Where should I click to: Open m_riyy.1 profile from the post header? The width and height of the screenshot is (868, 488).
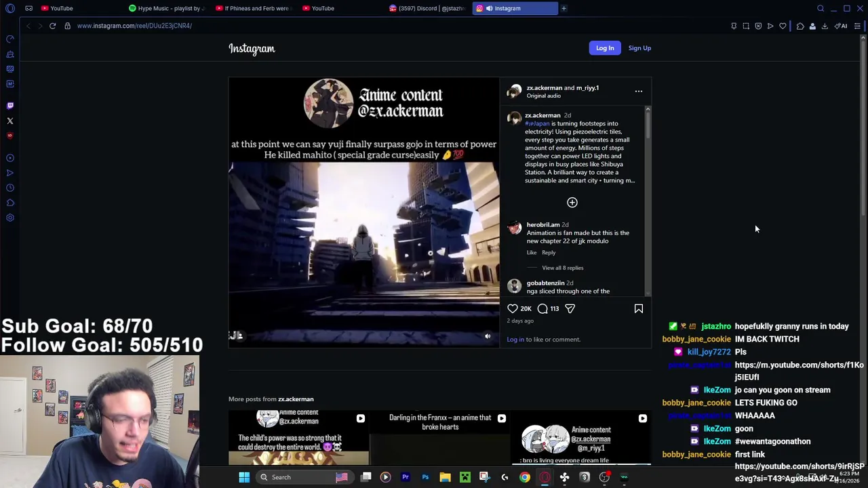click(x=587, y=87)
